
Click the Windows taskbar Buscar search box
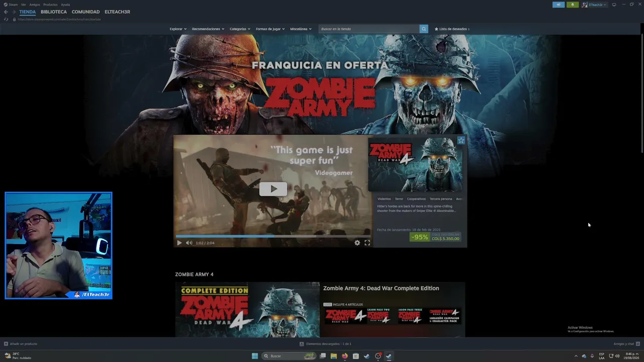(289, 356)
